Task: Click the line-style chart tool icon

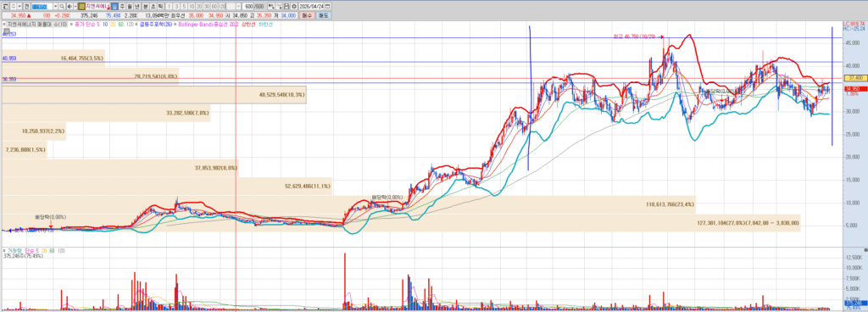Action: [x=279, y=6]
